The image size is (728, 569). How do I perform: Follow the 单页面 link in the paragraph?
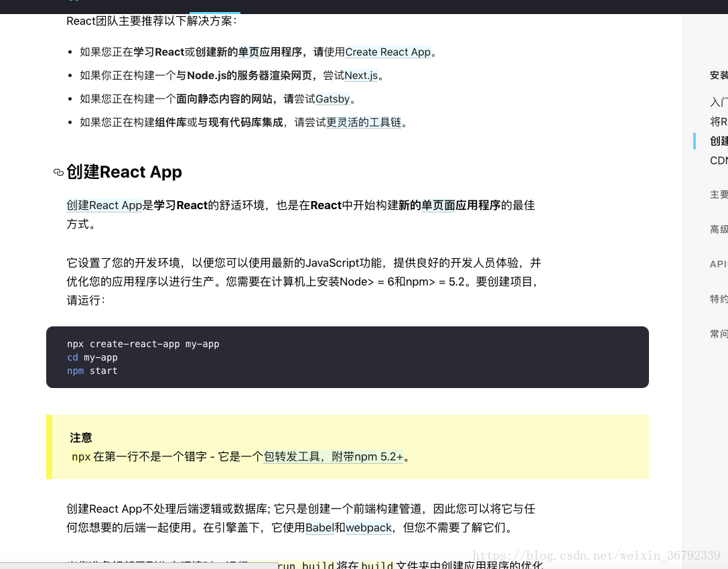point(438,205)
